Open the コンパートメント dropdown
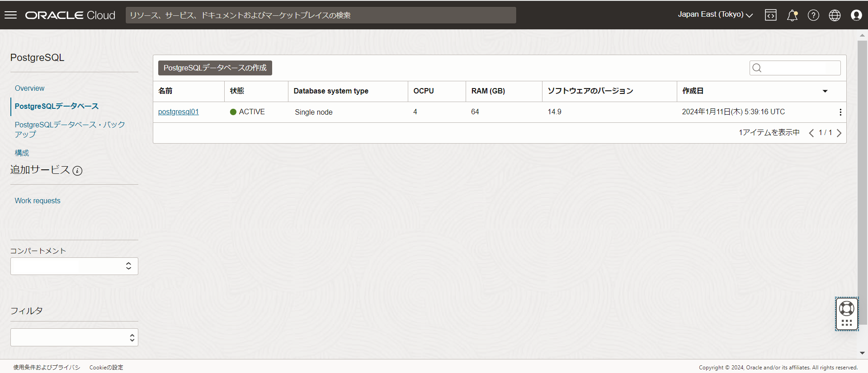 tap(74, 266)
